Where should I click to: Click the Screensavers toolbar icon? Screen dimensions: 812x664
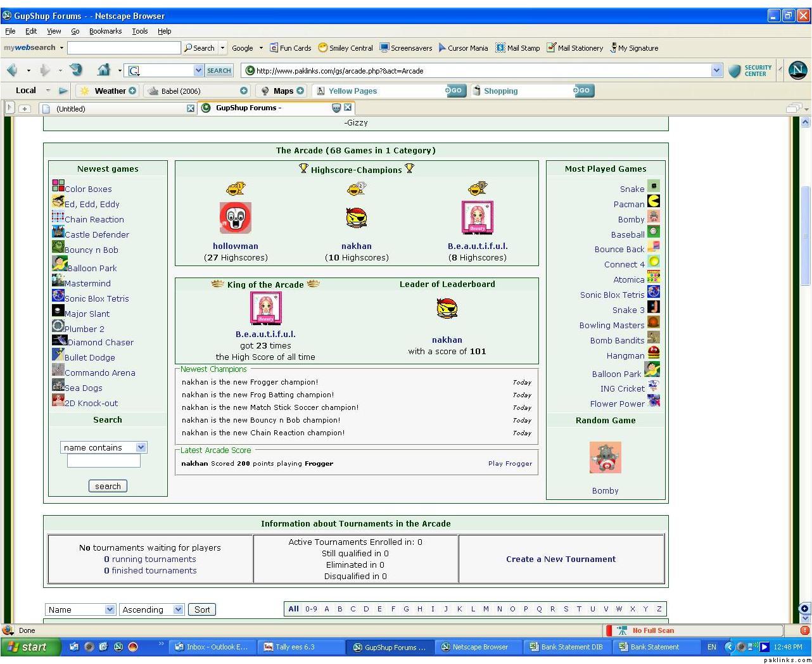[384, 48]
